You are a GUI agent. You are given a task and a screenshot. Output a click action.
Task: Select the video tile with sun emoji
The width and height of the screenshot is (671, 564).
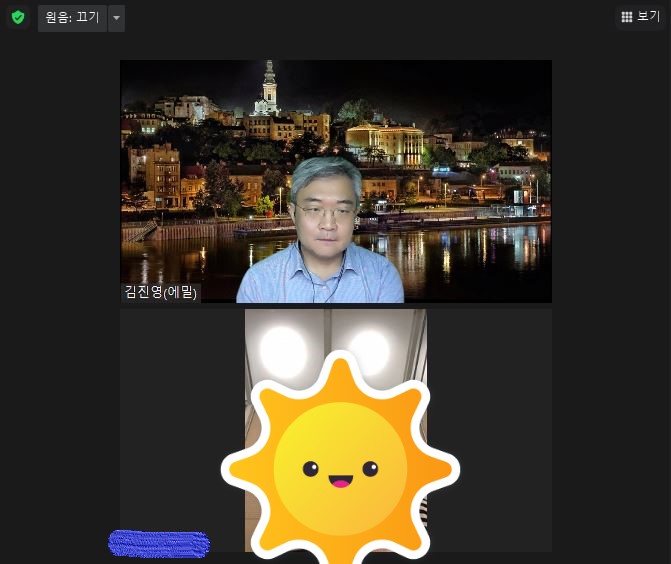pos(336,430)
